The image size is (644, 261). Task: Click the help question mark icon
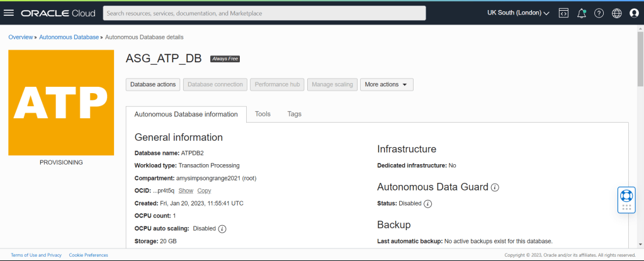(x=599, y=13)
